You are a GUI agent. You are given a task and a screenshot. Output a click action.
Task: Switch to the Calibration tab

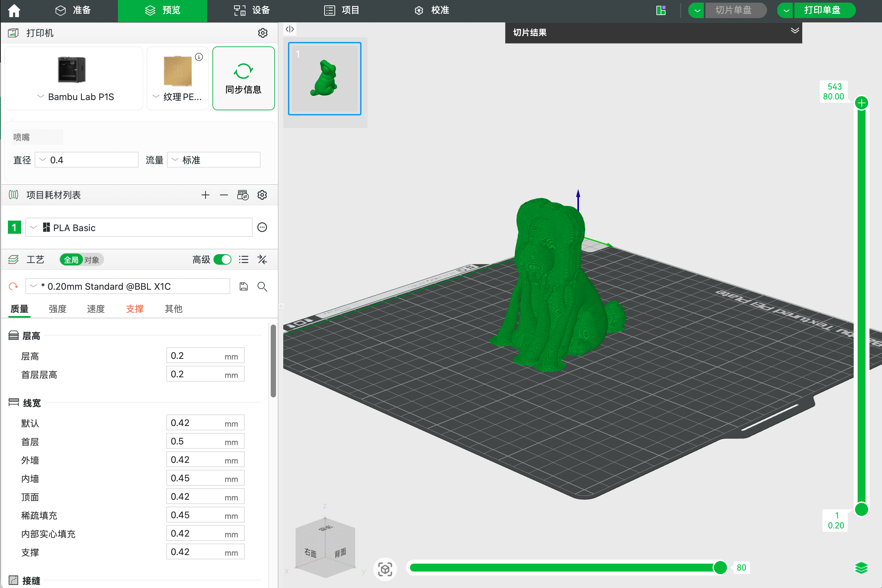432,11
